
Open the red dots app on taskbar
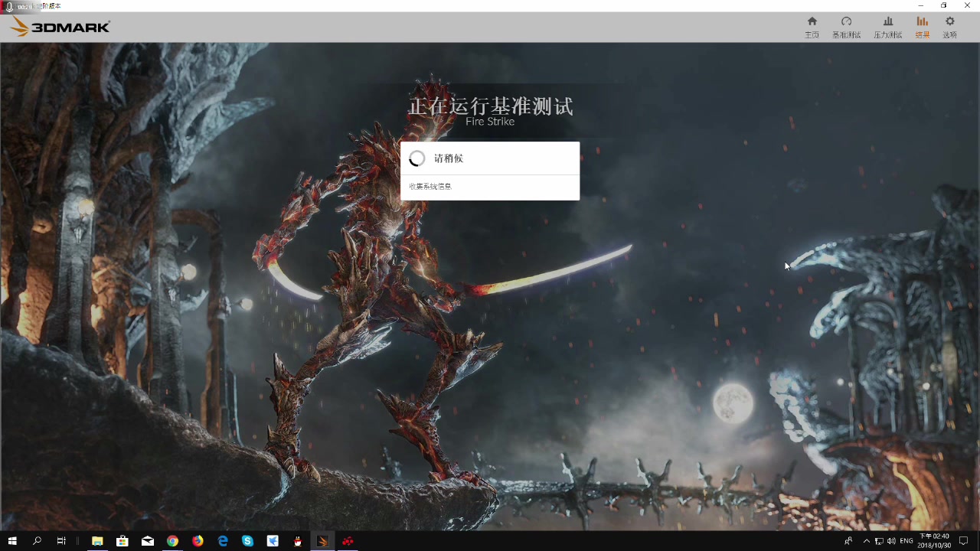click(348, 541)
